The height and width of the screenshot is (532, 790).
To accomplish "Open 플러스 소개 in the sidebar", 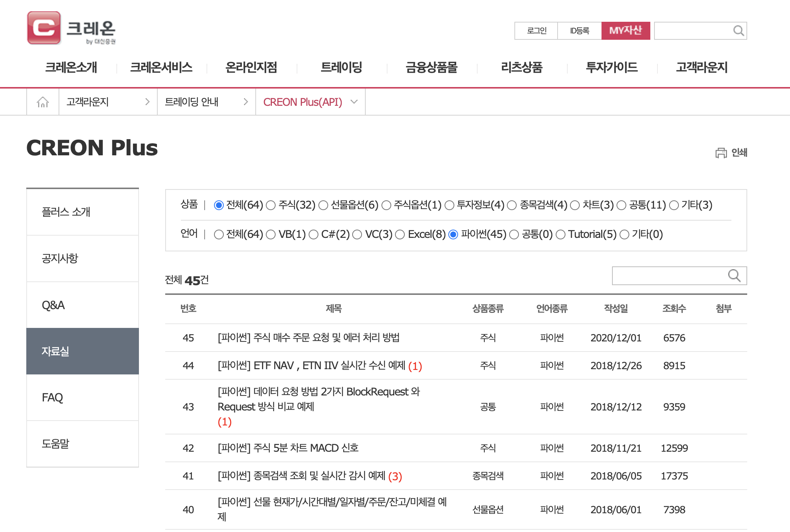I will click(83, 212).
